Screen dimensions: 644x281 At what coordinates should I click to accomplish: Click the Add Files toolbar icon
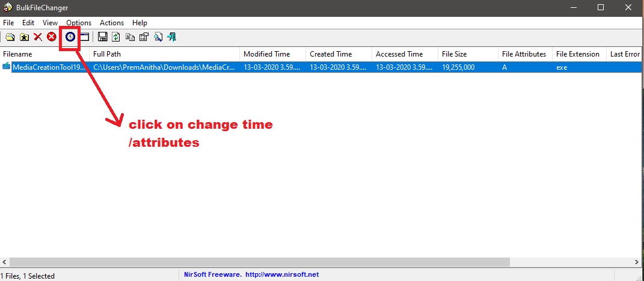tap(10, 37)
